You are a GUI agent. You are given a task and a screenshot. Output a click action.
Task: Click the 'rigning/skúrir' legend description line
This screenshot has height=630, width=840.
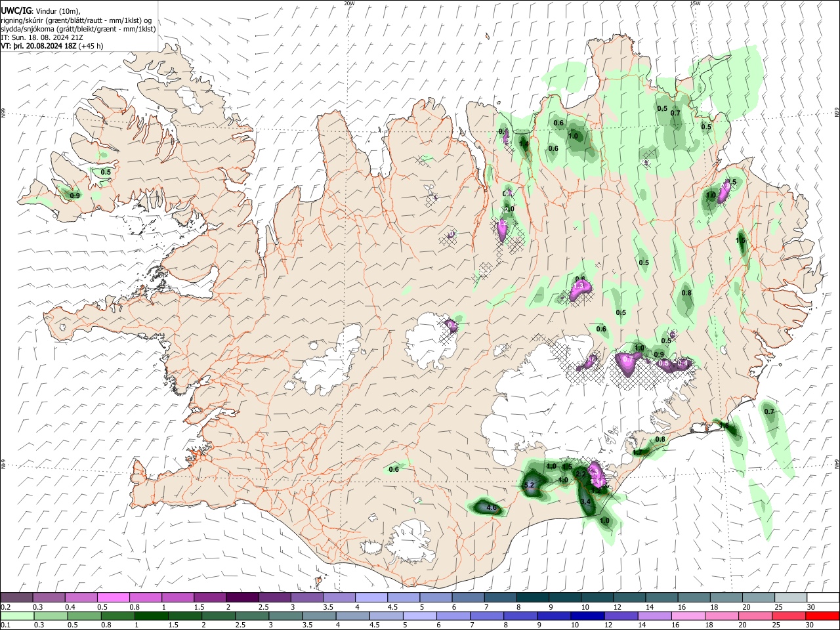click(76, 20)
